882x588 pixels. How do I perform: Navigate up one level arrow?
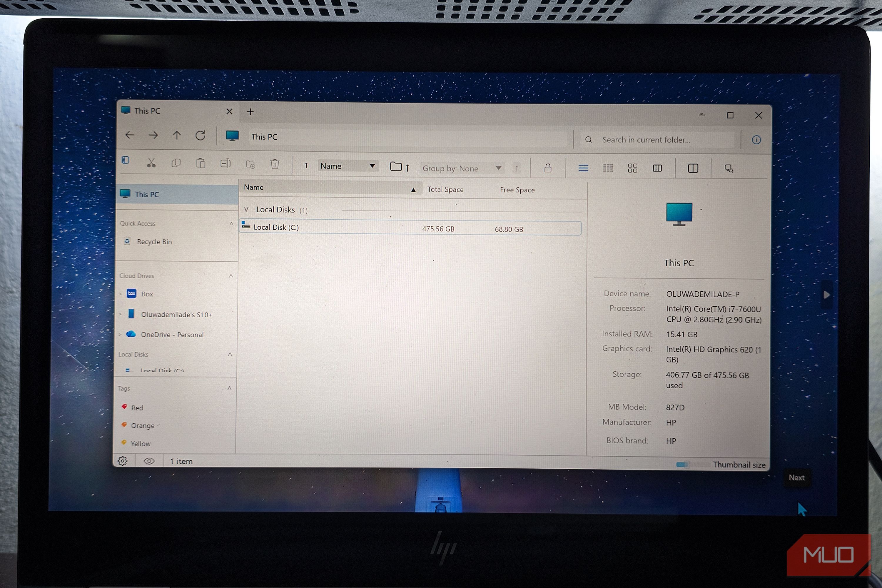pos(177,135)
